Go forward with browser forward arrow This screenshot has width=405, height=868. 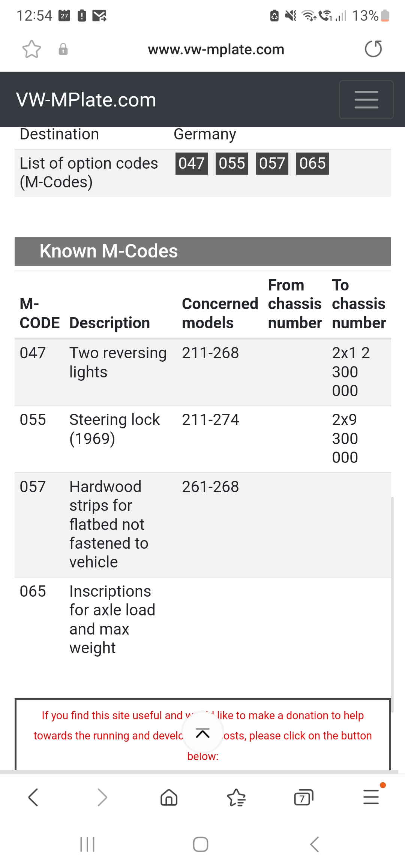tap(102, 797)
